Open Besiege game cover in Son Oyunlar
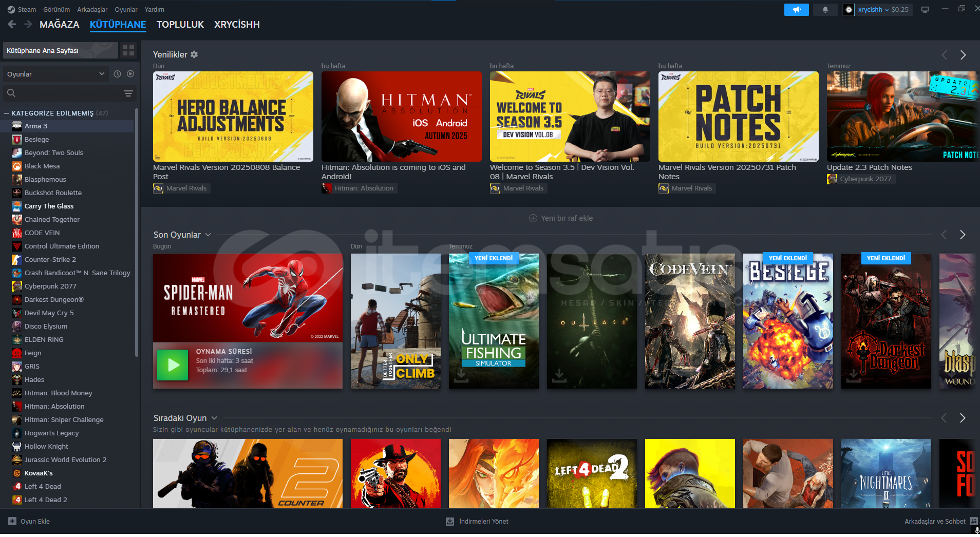The height and width of the screenshot is (537, 980). click(x=788, y=321)
